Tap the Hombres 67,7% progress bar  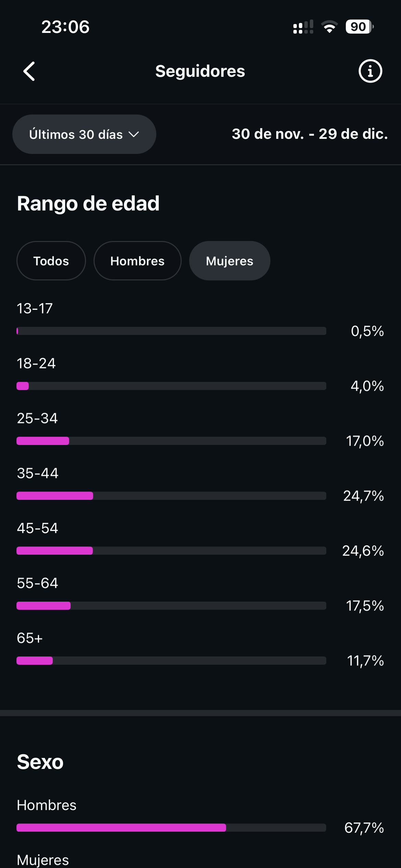coord(171,829)
